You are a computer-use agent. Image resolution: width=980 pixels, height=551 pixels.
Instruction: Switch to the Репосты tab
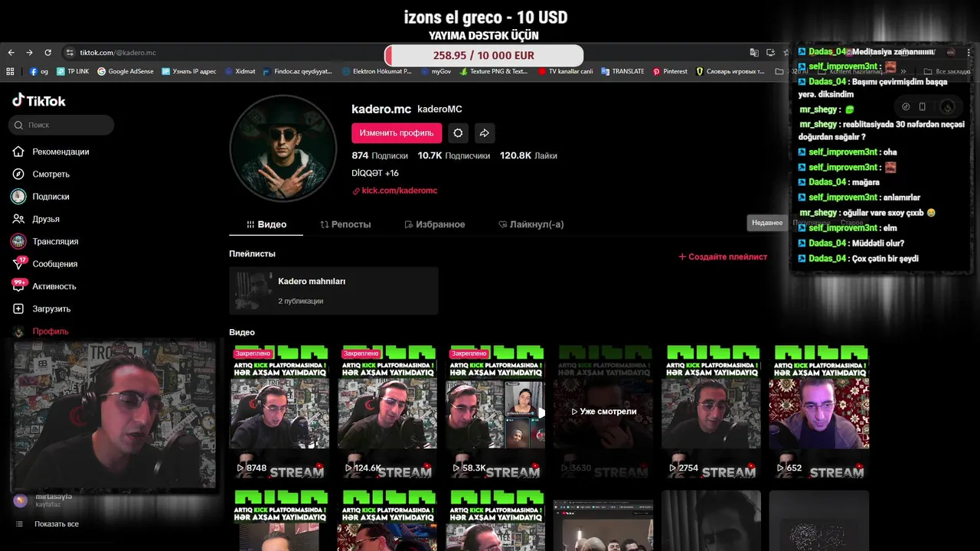click(345, 224)
